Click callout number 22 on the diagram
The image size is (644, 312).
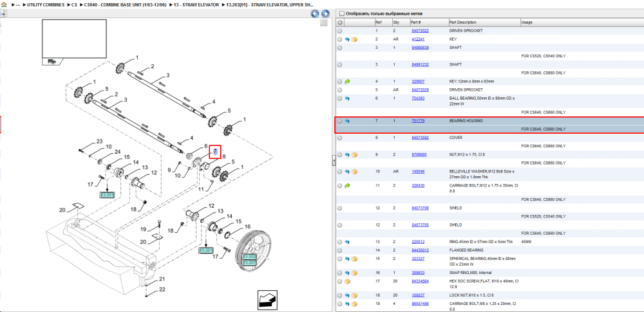(162, 290)
